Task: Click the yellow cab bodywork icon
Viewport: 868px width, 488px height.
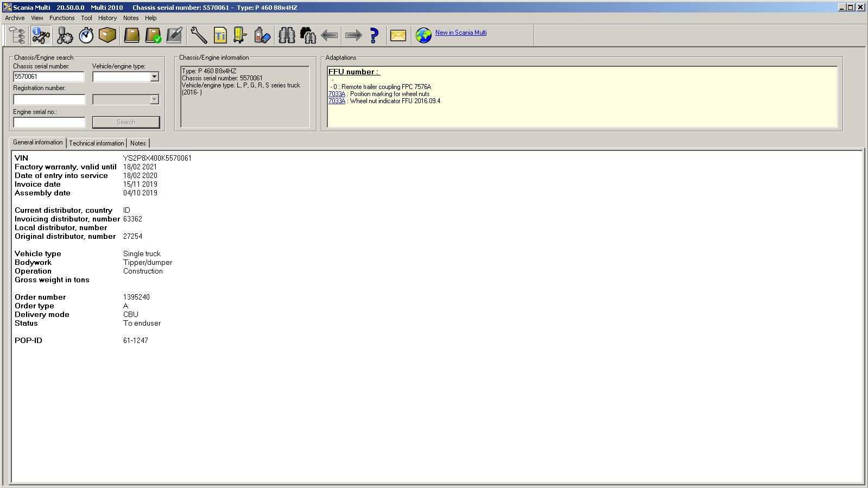Action: (x=240, y=36)
